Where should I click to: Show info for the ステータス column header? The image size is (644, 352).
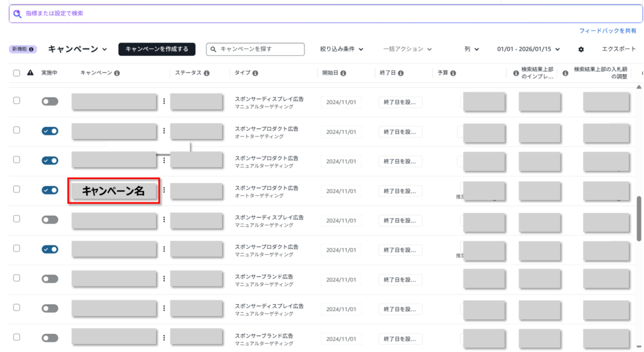(x=206, y=73)
